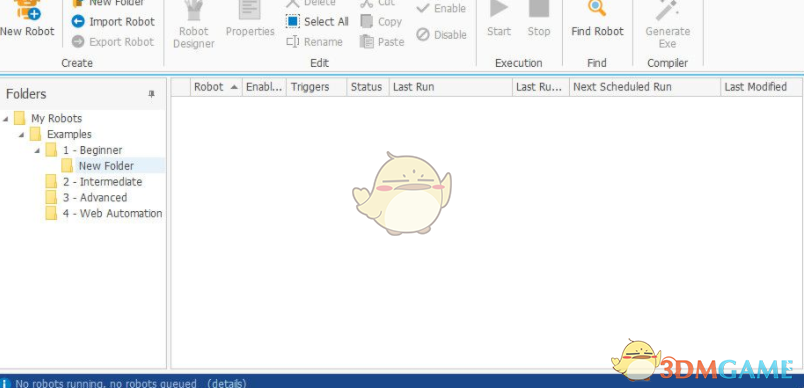Click the New Folder ribbon button
Image resolution: width=804 pixels, height=388 pixels.
coord(109,3)
